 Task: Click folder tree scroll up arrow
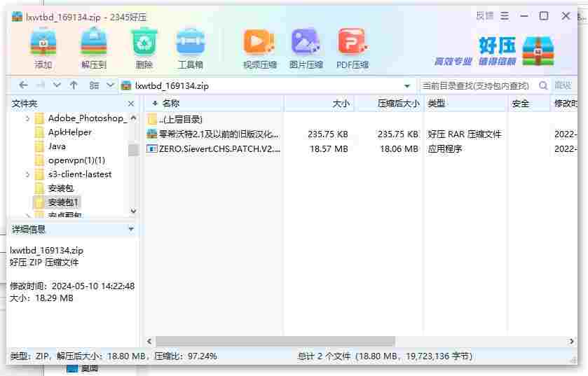(x=133, y=118)
